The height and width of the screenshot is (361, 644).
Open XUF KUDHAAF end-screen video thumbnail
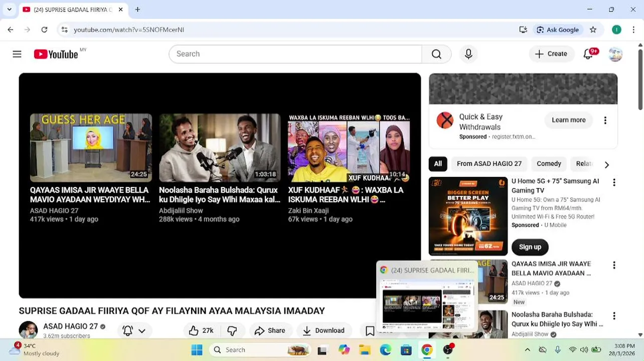pyautogui.click(x=349, y=147)
